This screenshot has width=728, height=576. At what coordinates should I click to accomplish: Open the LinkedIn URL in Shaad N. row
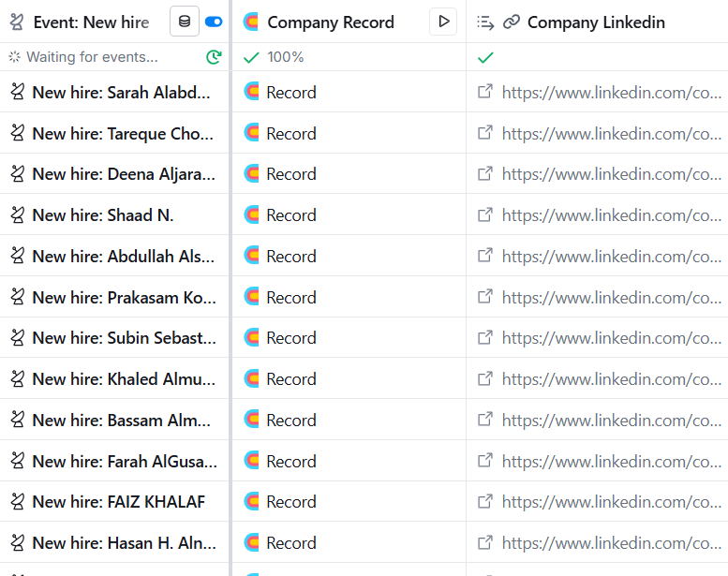612,215
